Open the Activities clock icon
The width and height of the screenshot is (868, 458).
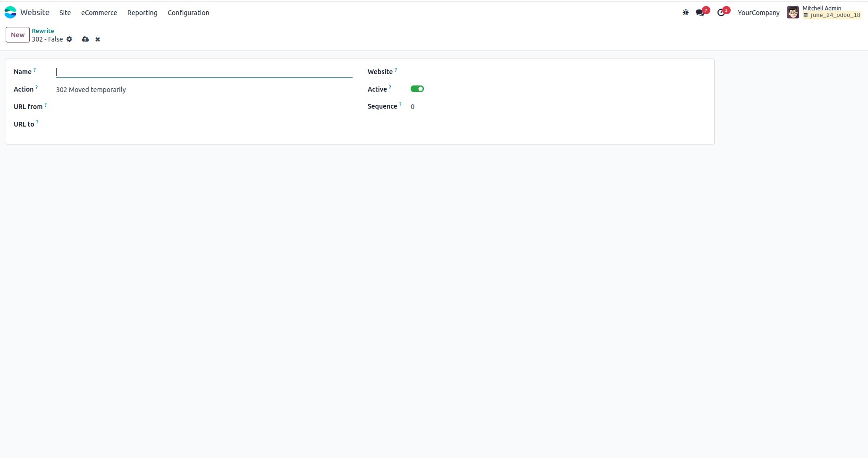pyautogui.click(x=721, y=12)
